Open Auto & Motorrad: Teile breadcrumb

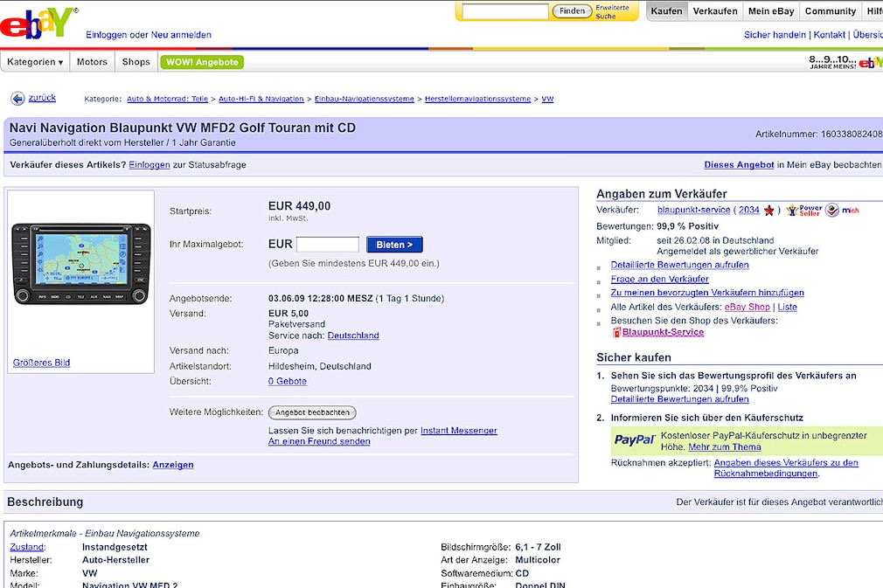(x=167, y=99)
